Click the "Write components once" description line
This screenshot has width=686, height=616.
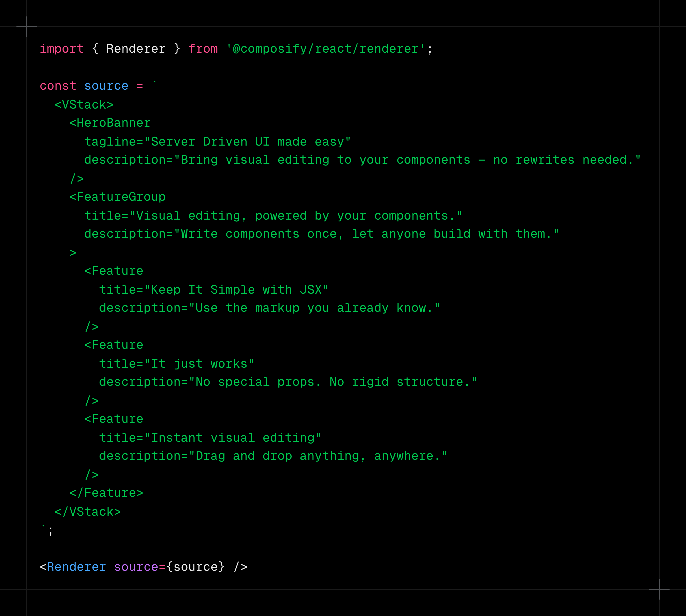tap(321, 234)
